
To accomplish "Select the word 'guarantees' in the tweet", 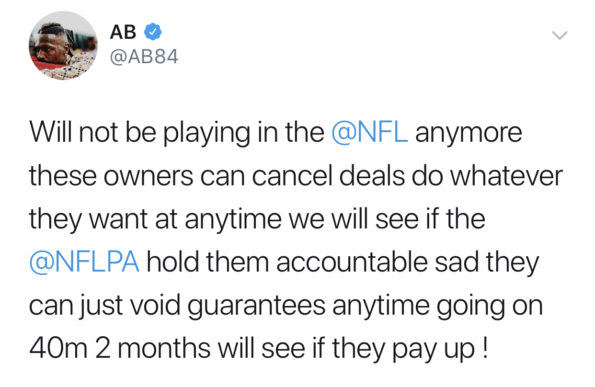I will (x=257, y=307).
